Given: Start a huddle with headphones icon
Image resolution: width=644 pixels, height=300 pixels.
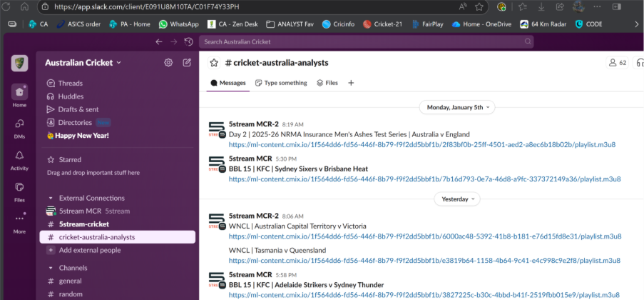Looking at the screenshot, I should click(639, 63).
